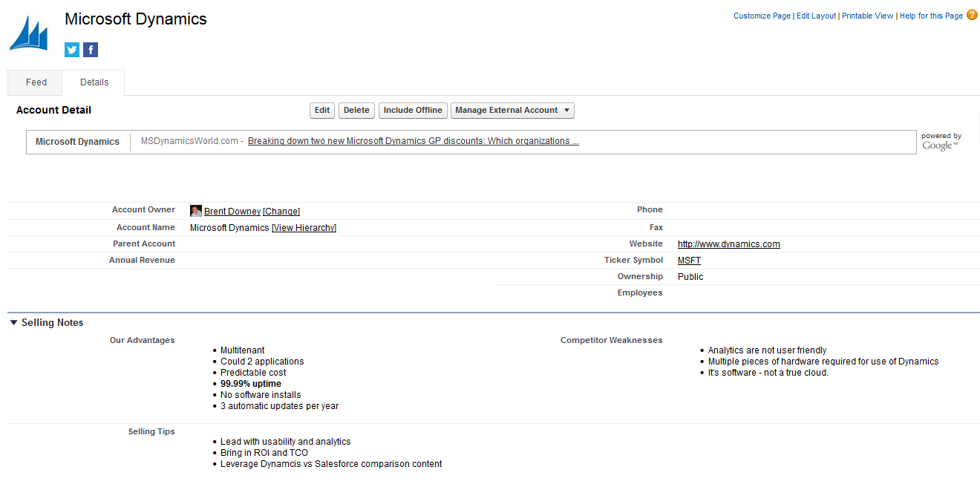Click the MSFT ticker symbol link
Screen dimensions: 980x490
click(688, 260)
